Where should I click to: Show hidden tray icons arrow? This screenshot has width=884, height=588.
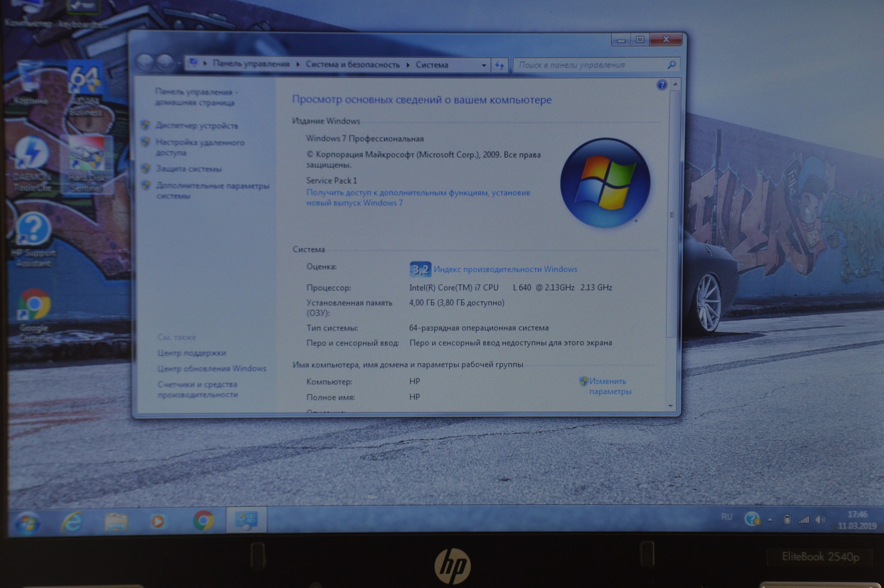[x=770, y=519]
